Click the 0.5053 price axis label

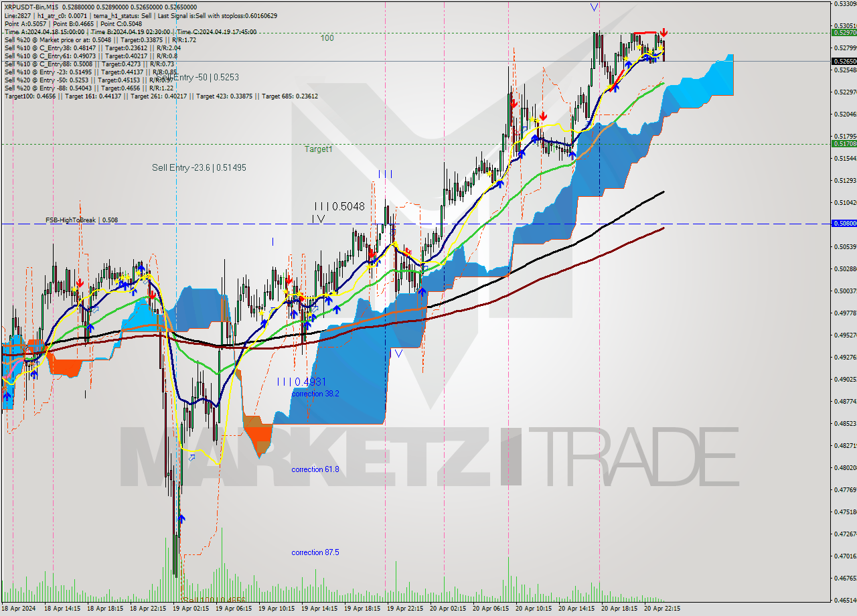point(844,246)
